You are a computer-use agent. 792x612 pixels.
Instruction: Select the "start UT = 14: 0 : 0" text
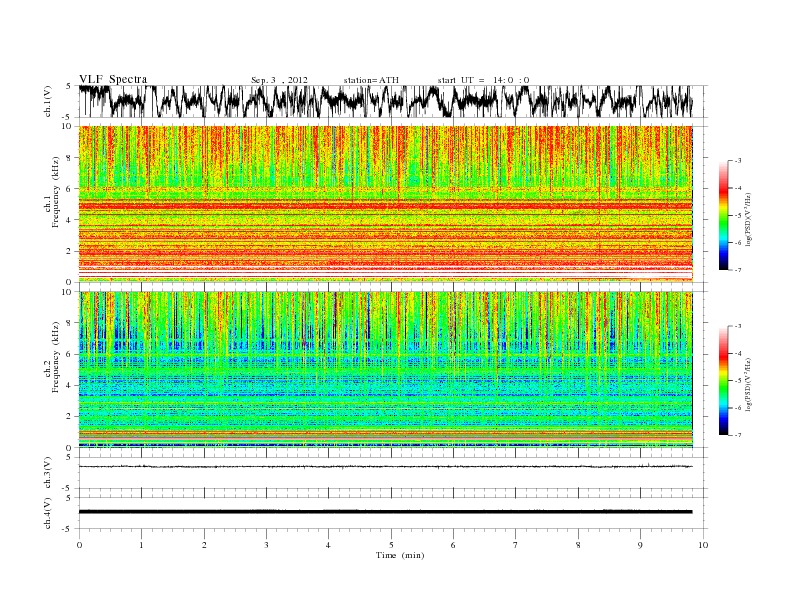point(483,80)
